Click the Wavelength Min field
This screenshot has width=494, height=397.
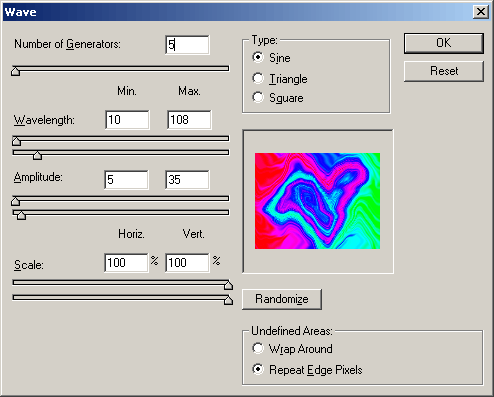click(127, 120)
